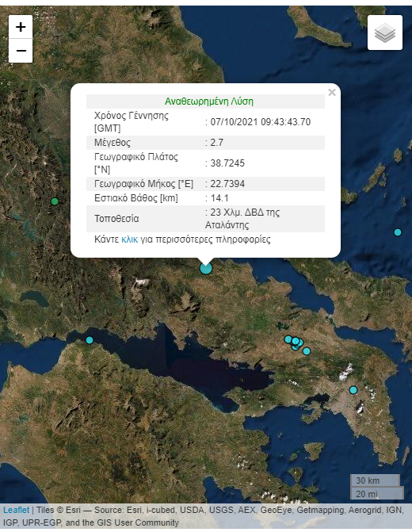Follow the 'κλικ' link for more information
Image resolution: width=412 pixels, height=532 pixels.
[x=129, y=239]
